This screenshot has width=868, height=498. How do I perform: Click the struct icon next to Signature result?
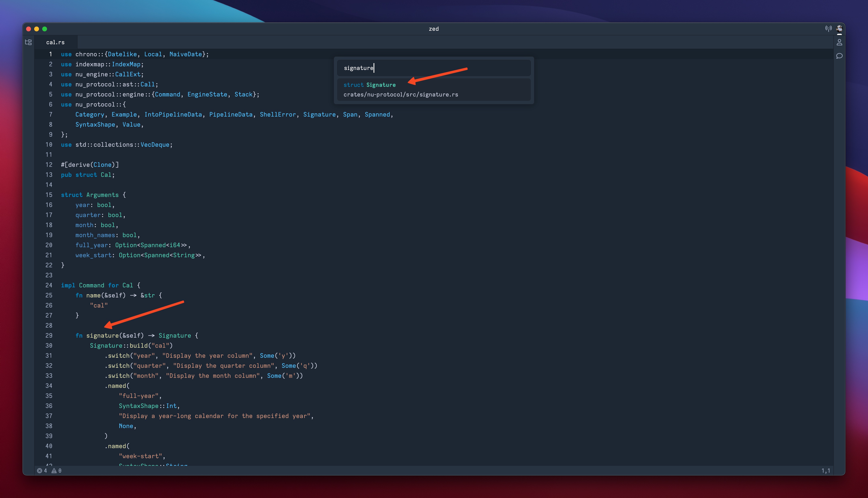pos(353,85)
